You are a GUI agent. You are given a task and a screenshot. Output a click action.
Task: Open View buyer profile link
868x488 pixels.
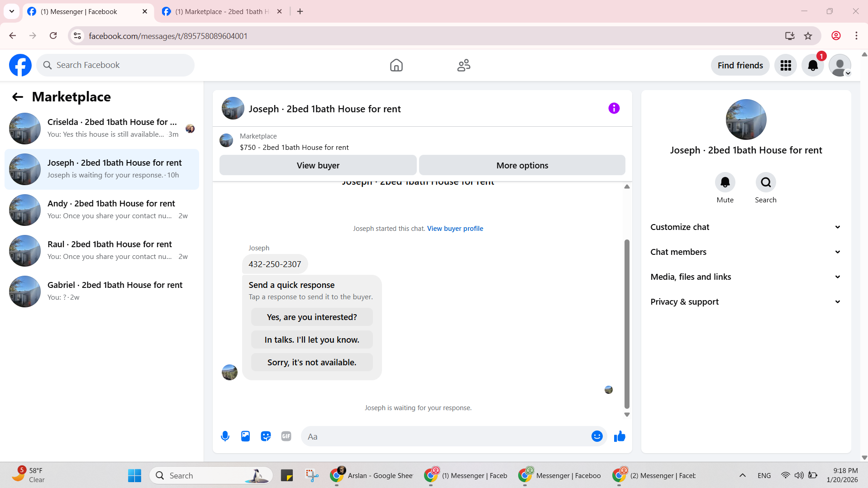point(455,229)
